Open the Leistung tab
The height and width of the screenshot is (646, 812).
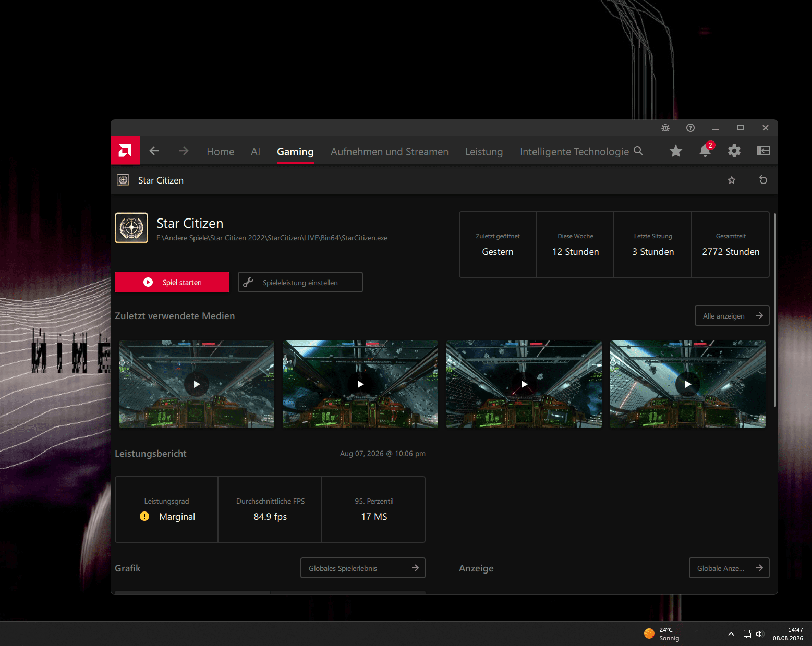[484, 152]
